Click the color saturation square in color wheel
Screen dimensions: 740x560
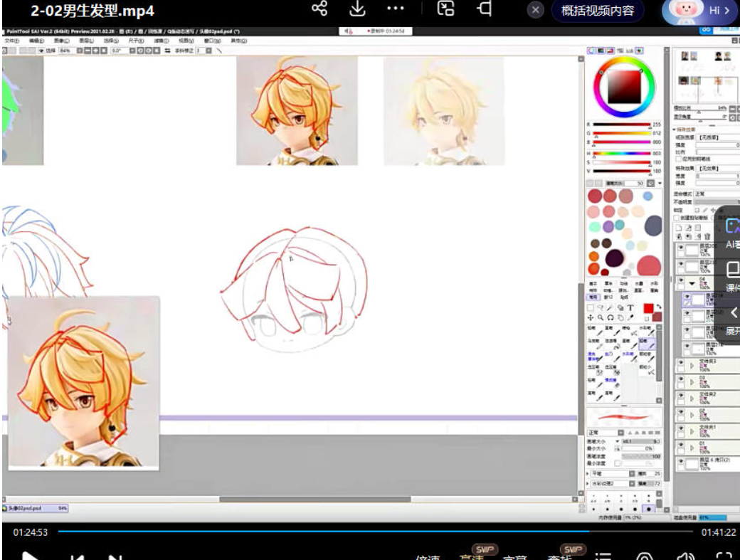tap(624, 87)
